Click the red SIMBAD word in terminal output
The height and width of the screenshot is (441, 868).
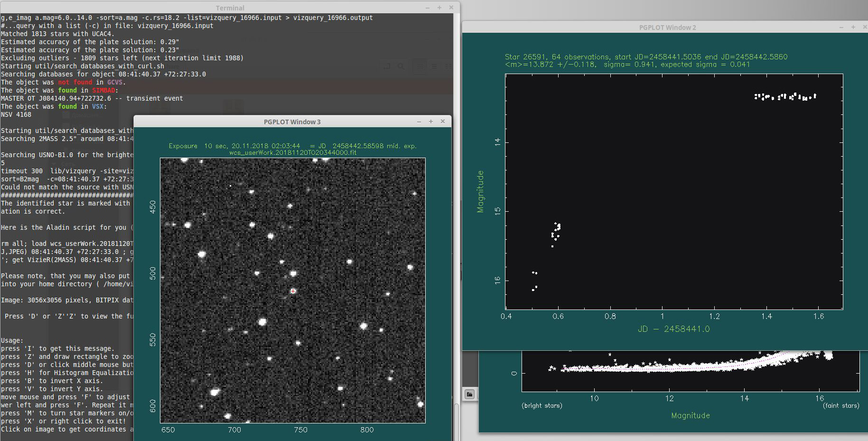pos(103,90)
